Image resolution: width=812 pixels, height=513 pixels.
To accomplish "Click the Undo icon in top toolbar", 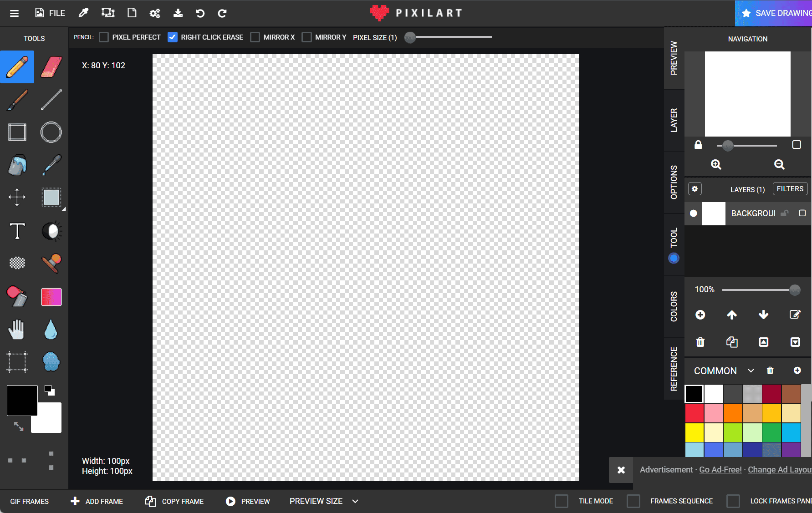I will click(x=200, y=13).
